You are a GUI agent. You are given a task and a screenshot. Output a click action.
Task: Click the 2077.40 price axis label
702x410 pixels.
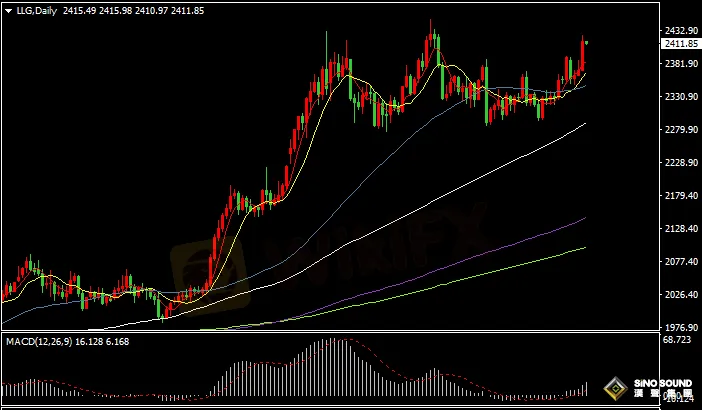(x=680, y=262)
